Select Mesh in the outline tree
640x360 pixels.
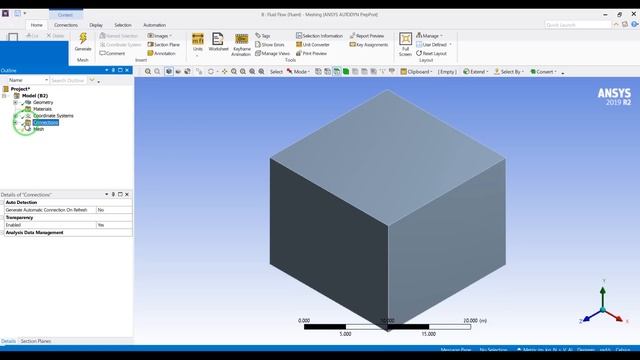click(38, 129)
